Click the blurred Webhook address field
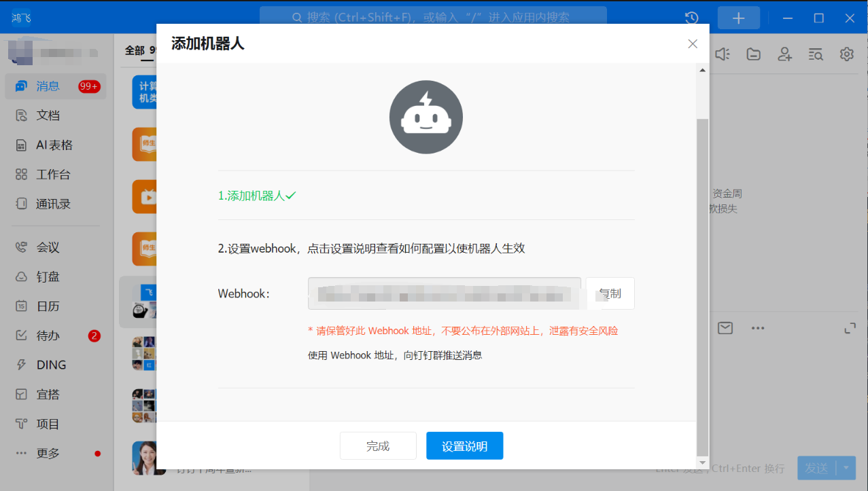Screen dimensions: 868x491 [445, 293]
